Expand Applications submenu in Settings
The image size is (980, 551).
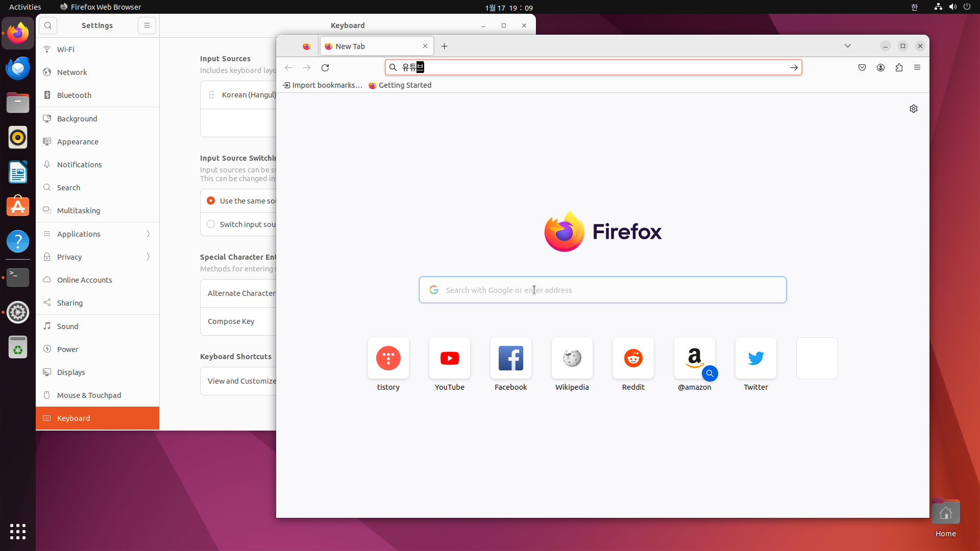(x=97, y=234)
